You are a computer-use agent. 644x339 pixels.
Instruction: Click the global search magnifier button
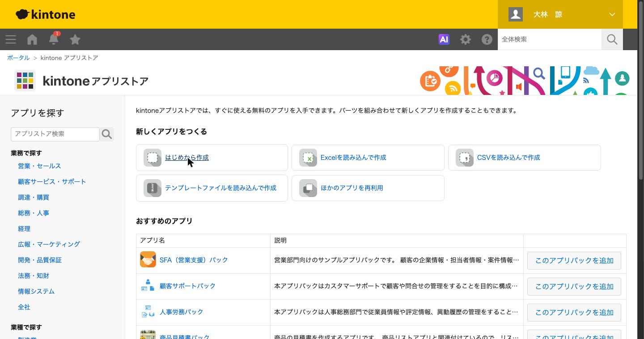coord(612,39)
